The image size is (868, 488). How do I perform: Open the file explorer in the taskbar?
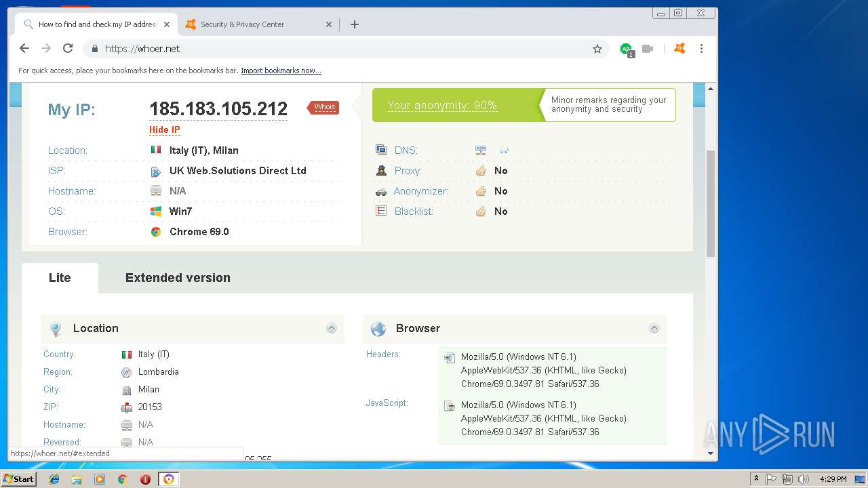coord(77,479)
